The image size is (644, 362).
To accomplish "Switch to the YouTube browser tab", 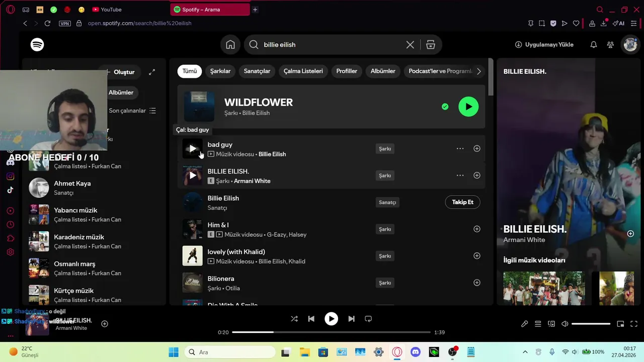I will 107,10.
